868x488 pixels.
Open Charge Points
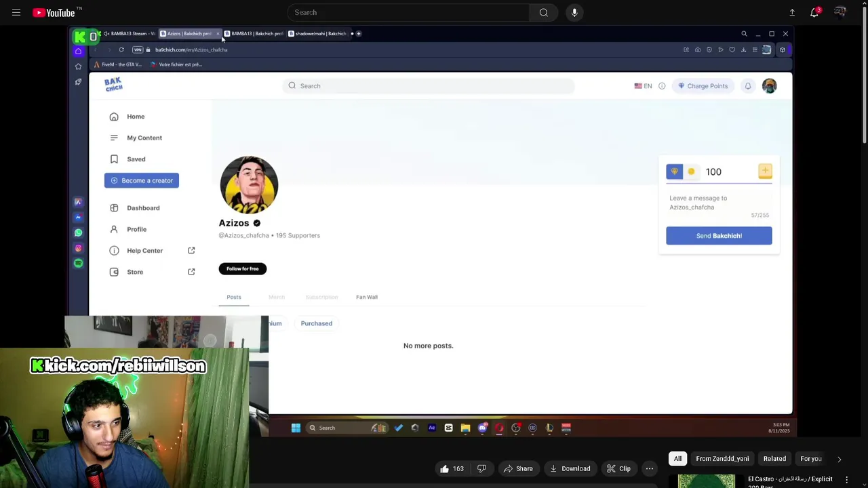(x=703, y=86)
